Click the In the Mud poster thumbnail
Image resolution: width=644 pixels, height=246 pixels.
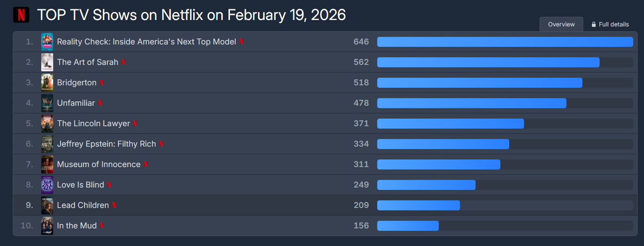[x=47, y=226]
